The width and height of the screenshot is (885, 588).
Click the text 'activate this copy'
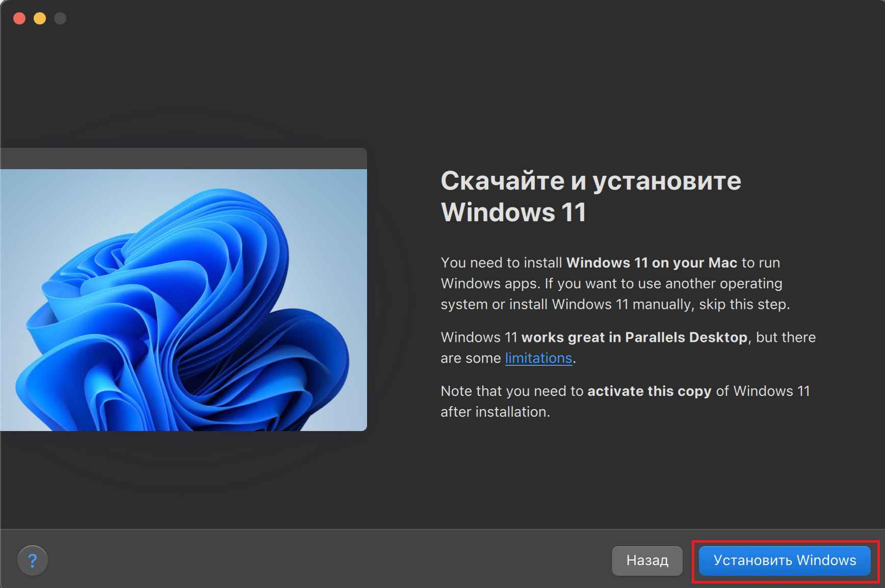[x=649, y=391]
